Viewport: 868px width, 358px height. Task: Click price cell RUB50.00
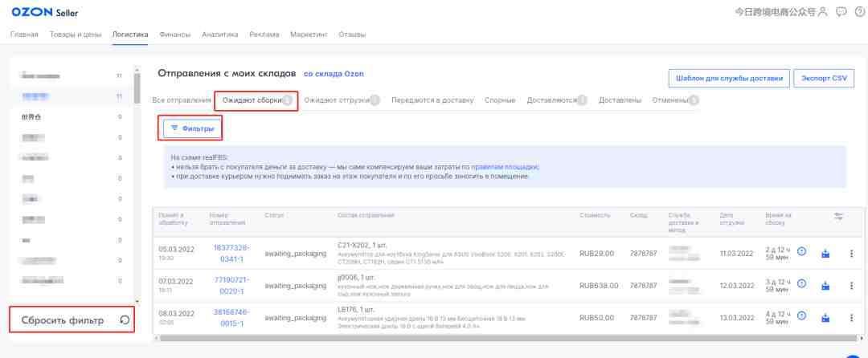[596, 318]
